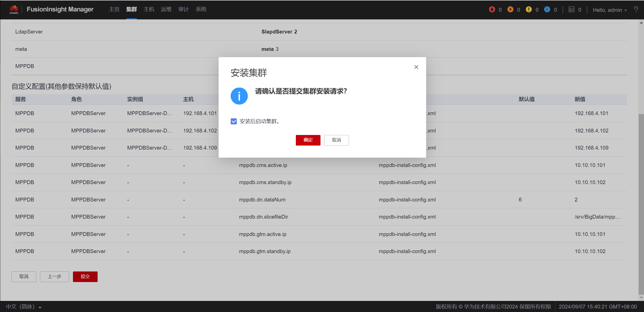Click the vertical scrollbar thumb
The width and height of the screenshot is (644, 312).
point(641,204)
